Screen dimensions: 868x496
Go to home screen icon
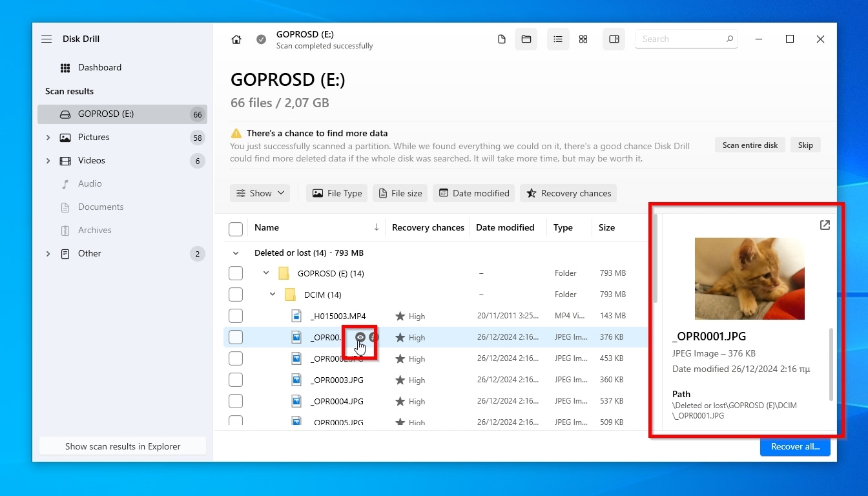[x=236, y=39]
